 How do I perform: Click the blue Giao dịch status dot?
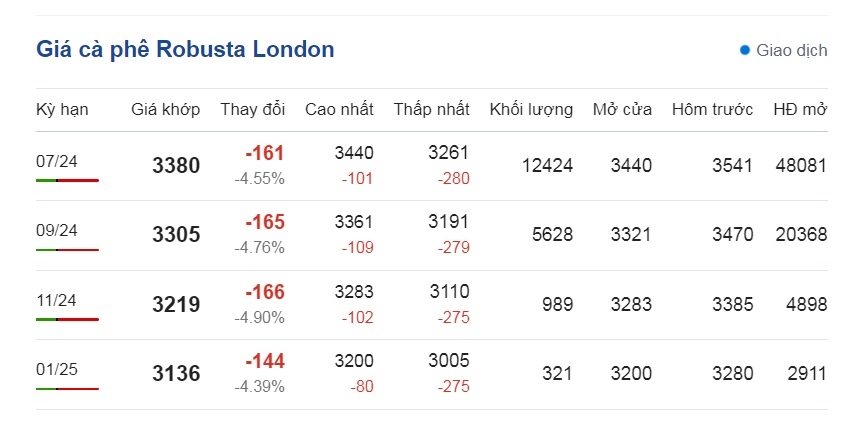click(744, 50)
